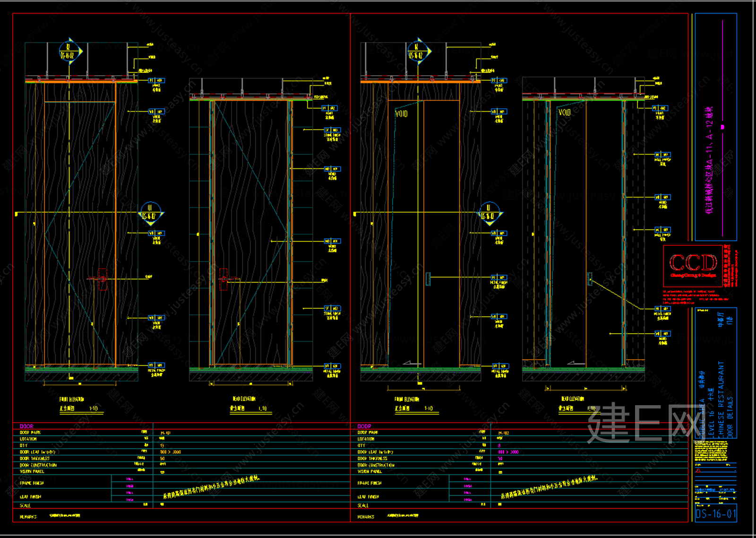Select the VOID label in the rightmost elevation

tap(564, 113)
